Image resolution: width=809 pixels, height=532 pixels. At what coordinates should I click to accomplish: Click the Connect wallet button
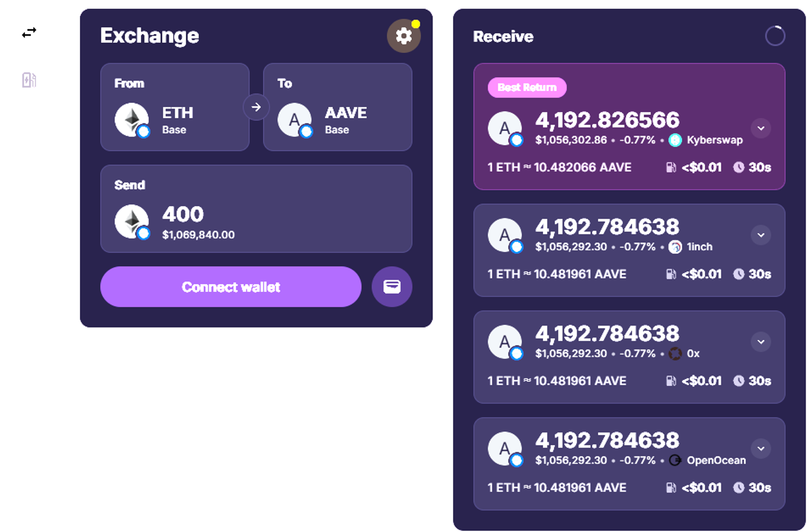tap(231, 287)
